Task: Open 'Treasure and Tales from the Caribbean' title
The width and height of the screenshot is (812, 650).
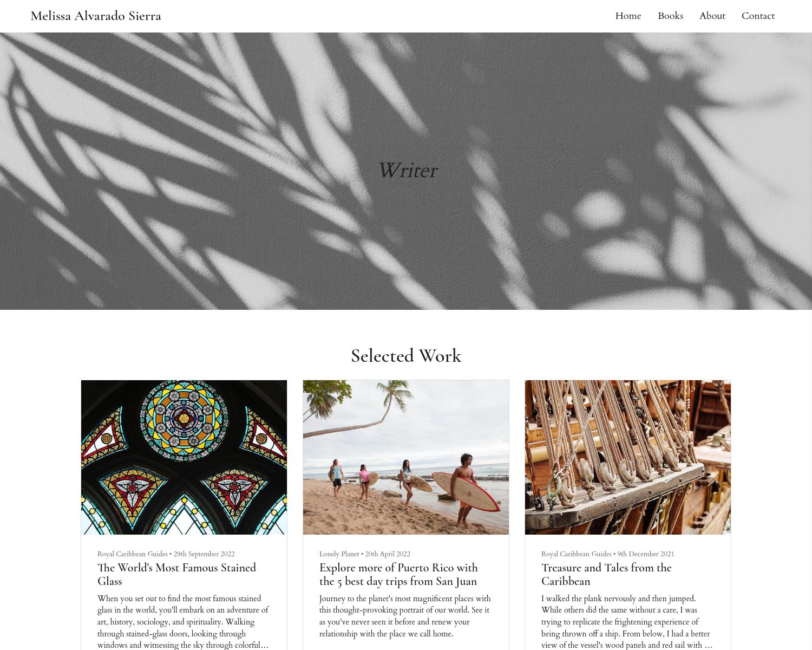Action: 606,574
